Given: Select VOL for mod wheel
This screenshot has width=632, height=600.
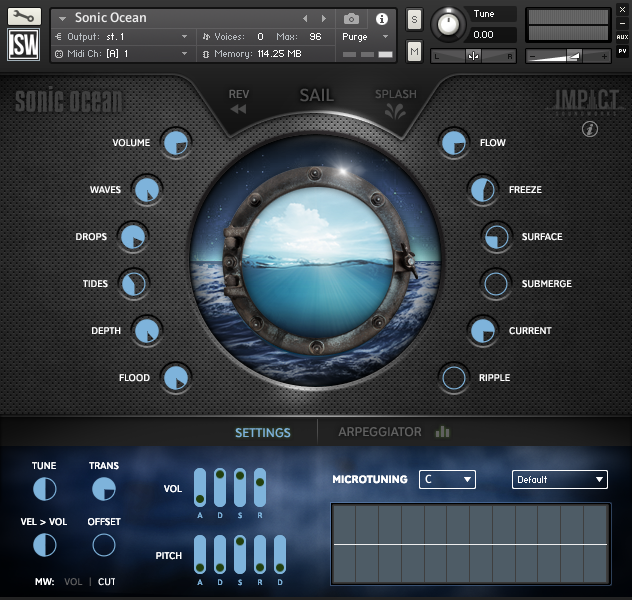Looking at the screenshot, I should (x=73, y=581).
